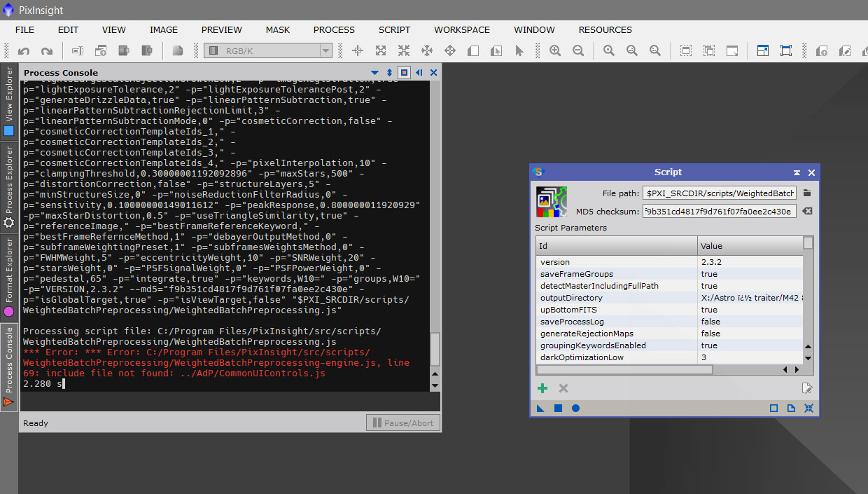This screenshot has height=494, width=868.
Task: Select the generateRejectionMaps parameter row
Action: click(669, 334)
